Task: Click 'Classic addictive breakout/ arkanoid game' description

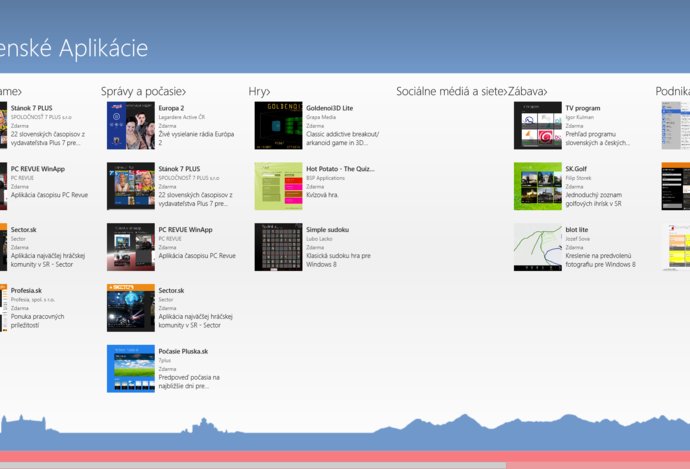Action: click(342, 138)
